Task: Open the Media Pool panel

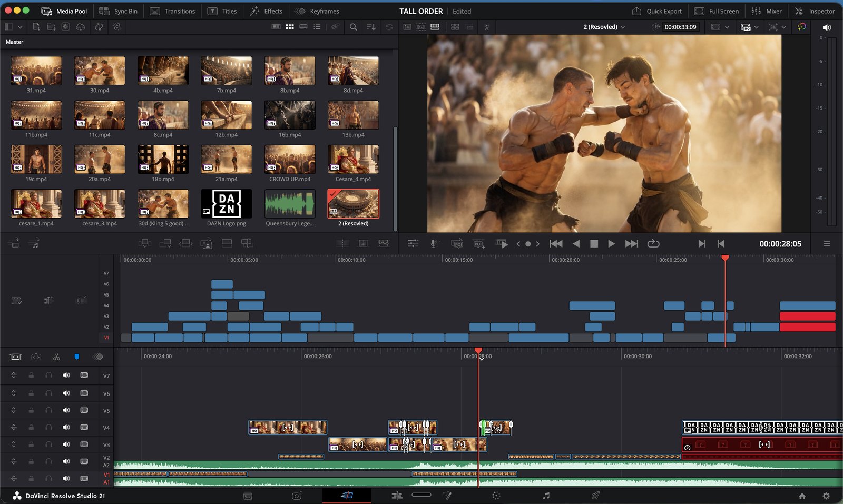Action: pyautogui.click(x=64, y=11)
